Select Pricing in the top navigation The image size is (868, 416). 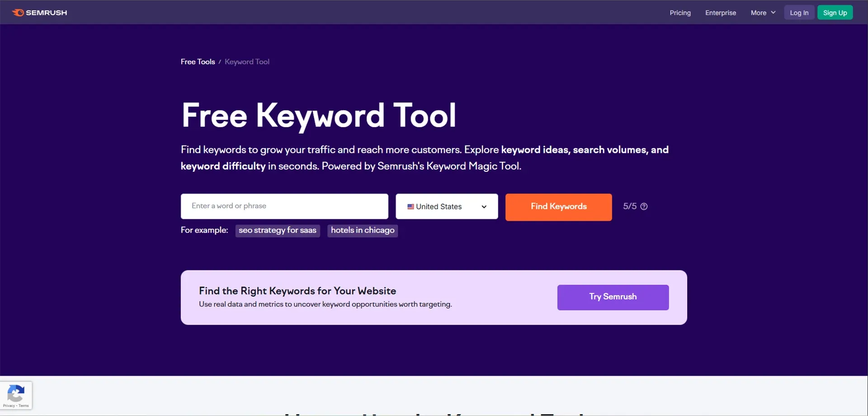pyautogui.click(x=680, y=13)
